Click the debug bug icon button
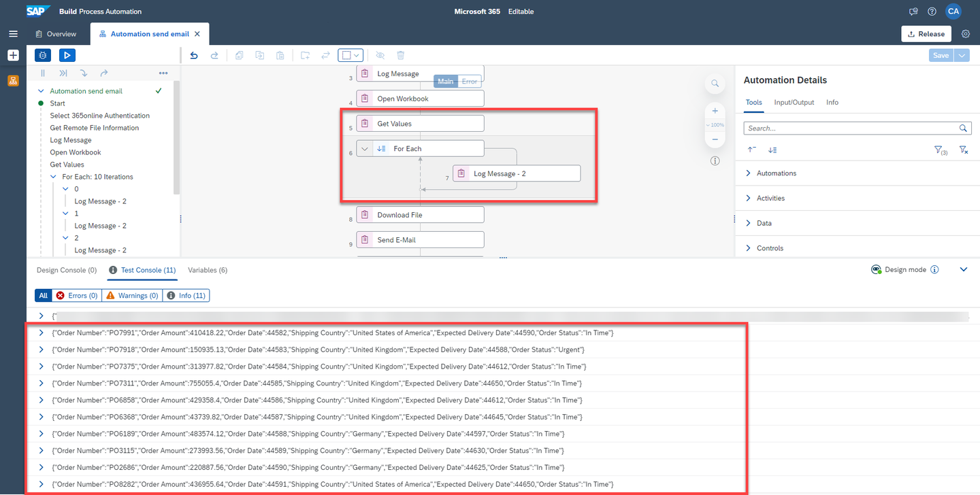The image size is (980, 495). click(43, 56)
